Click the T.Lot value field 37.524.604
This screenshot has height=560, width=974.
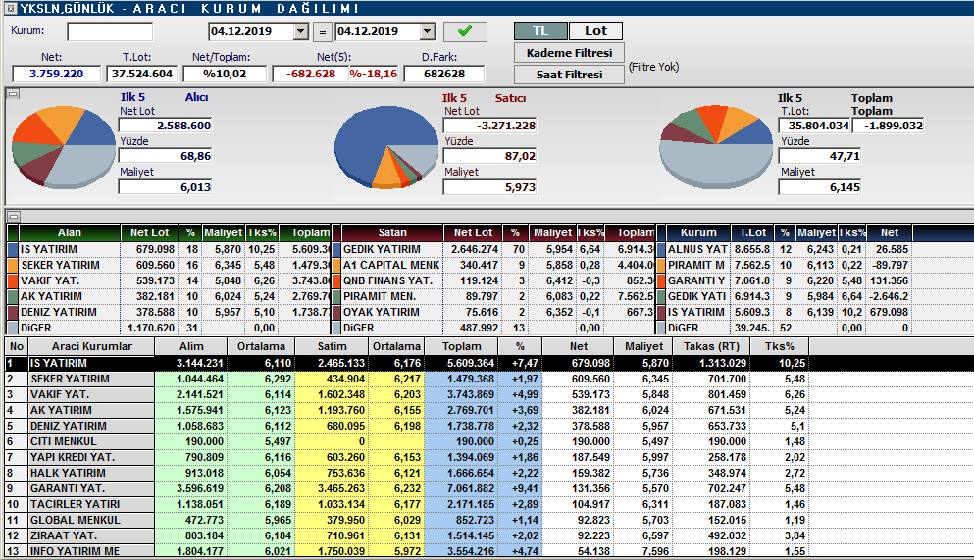pos(141,74)
